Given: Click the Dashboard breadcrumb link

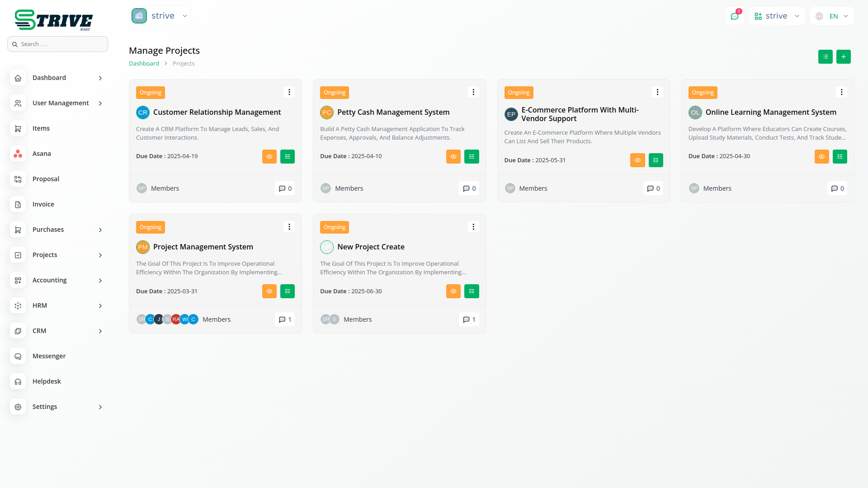Looking at the screenshot, I should click(144, 64).
